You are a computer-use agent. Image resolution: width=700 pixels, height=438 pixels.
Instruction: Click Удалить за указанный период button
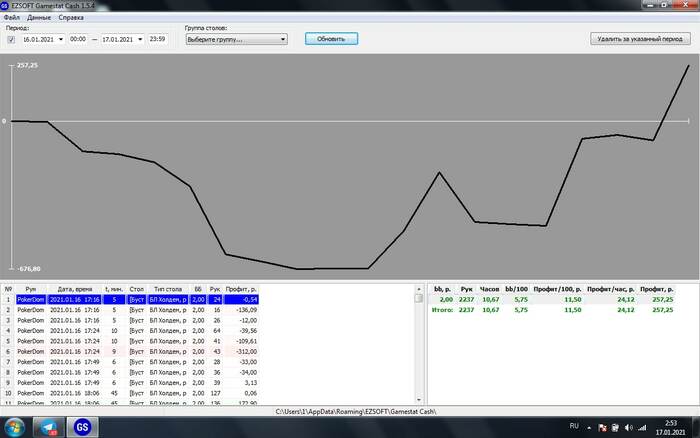(640, 39)
